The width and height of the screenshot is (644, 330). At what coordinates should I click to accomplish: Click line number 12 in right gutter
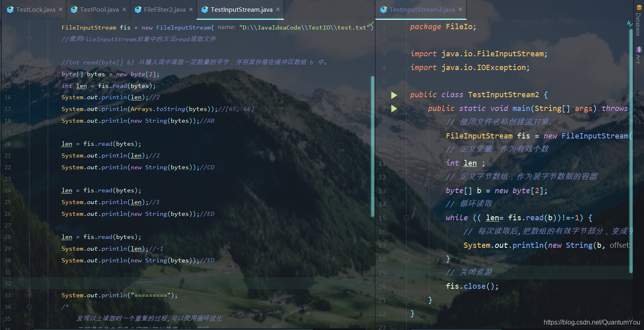click(x=382, y=177)
